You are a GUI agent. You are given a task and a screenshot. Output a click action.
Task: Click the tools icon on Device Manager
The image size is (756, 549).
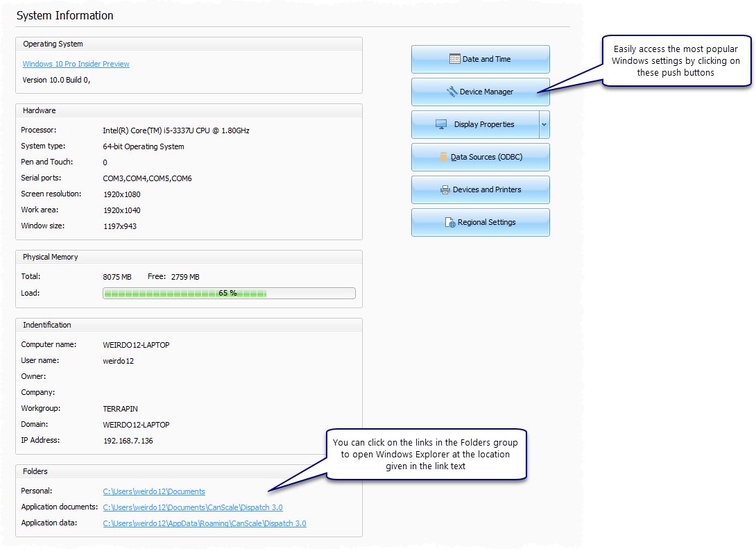point(452,92)
